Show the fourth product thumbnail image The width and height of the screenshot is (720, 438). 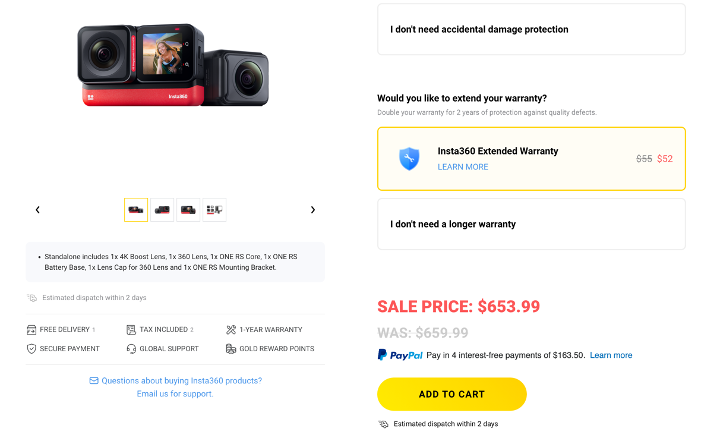pyautogui.click(x=215, y=210)
